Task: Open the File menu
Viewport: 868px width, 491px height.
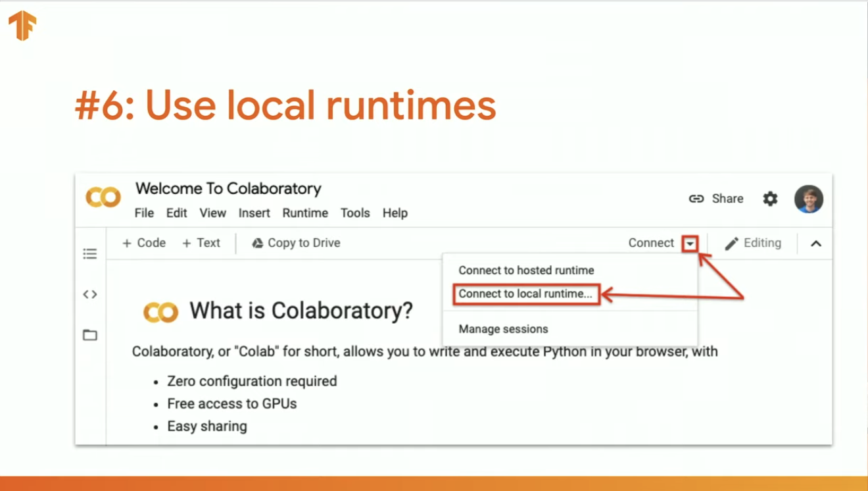Action: tap(144, 213)
